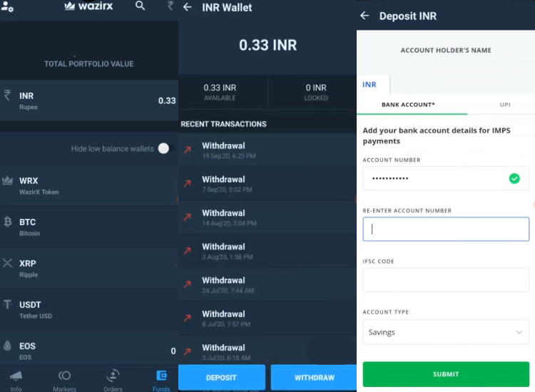Open Withdrawal dated 19 Sep'20, 6:25 PM
Image resolution: width=535 pixels, height=392 pixels.
(x=267, y=150)
